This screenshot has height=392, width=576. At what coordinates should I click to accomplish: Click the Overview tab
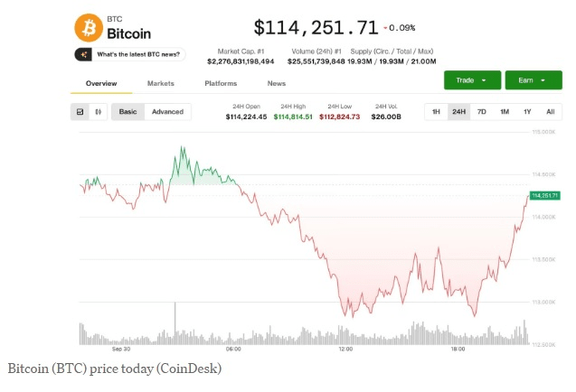point(101,84)
